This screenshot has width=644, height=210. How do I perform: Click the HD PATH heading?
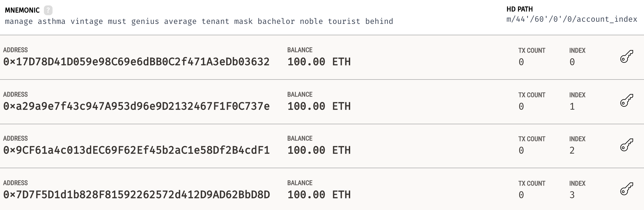coord(519,9)
